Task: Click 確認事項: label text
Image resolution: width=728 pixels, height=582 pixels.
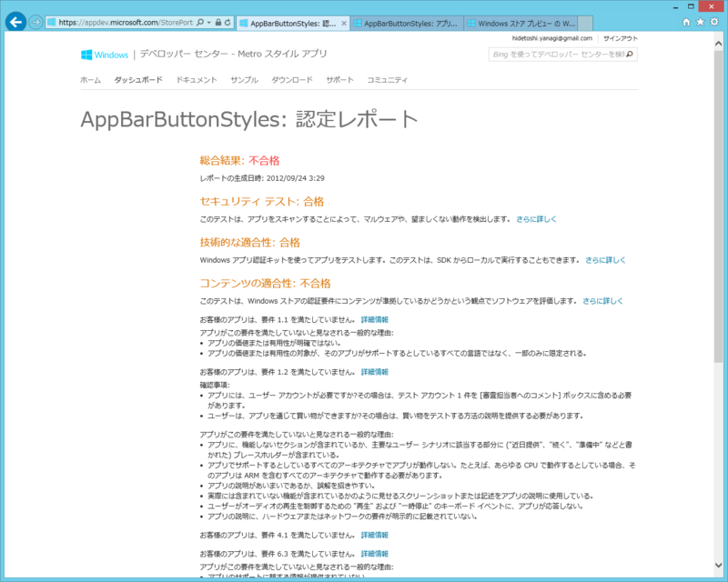Action: (x=215, y=385)
